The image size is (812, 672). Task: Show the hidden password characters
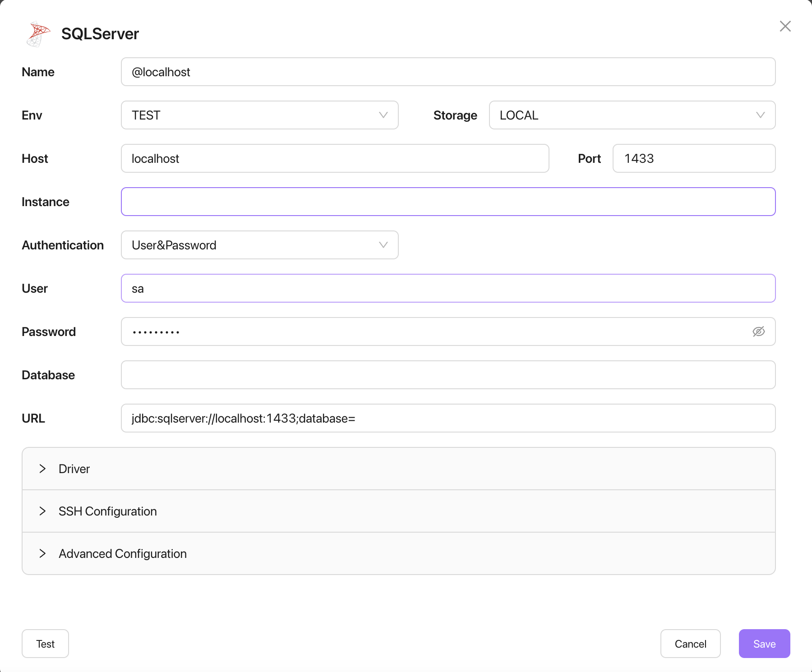pos(758,331)
